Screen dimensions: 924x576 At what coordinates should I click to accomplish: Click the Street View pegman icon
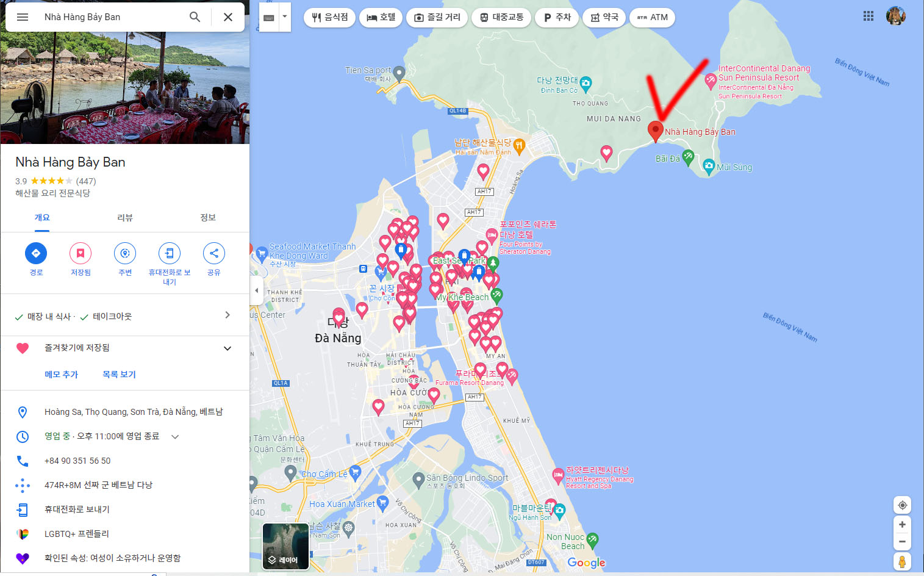coord(902,561)
